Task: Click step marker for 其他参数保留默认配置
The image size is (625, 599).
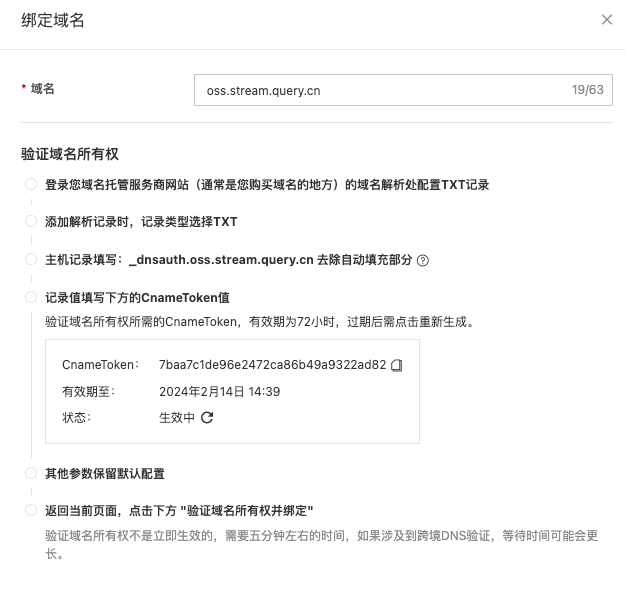Action: (31, 473)
